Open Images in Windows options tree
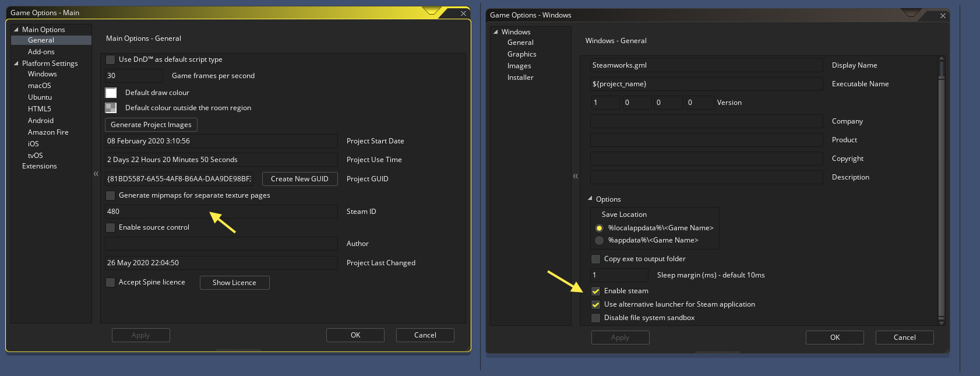 (519, 66)
